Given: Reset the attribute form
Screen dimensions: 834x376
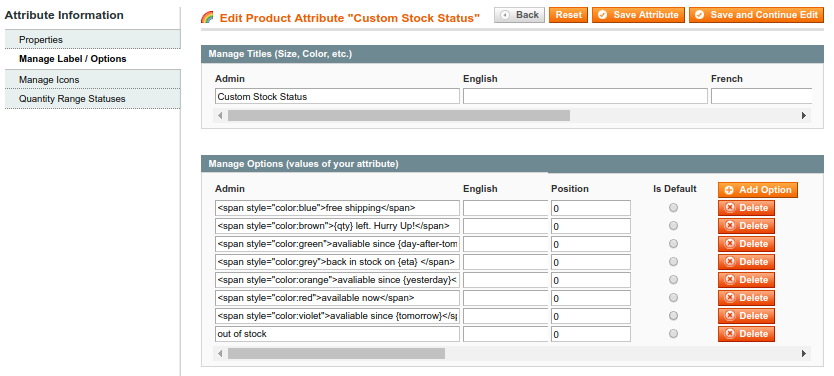Looking at the screenshot, I should pyautogui.click(x=569, y=15).
